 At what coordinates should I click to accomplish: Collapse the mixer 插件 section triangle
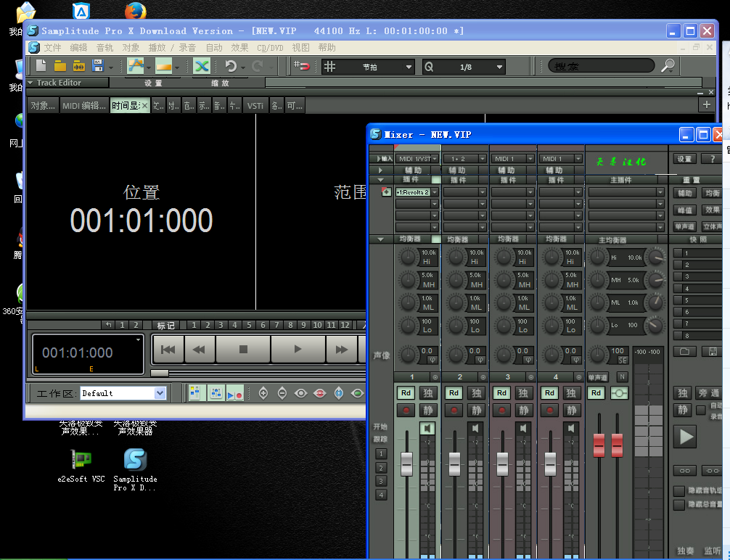[380, 180]
